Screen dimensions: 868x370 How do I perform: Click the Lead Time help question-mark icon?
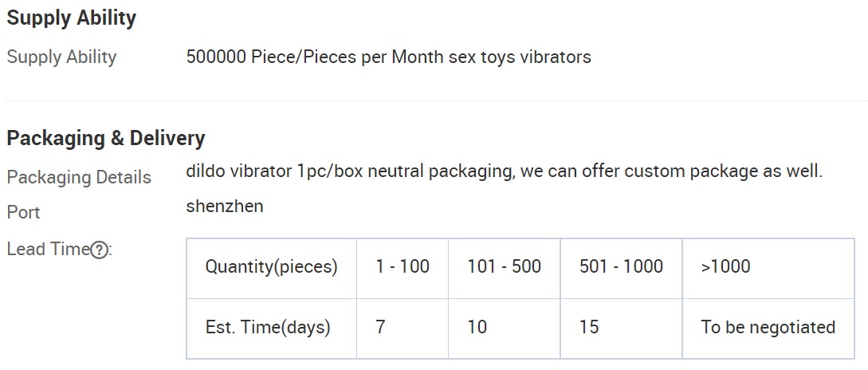99,250
